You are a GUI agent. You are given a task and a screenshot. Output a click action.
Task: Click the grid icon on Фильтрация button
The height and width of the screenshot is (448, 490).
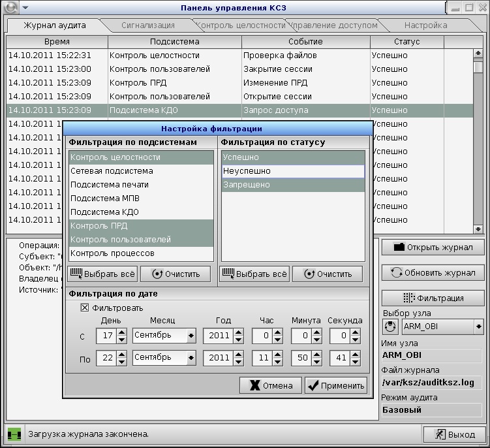(409, 298)
